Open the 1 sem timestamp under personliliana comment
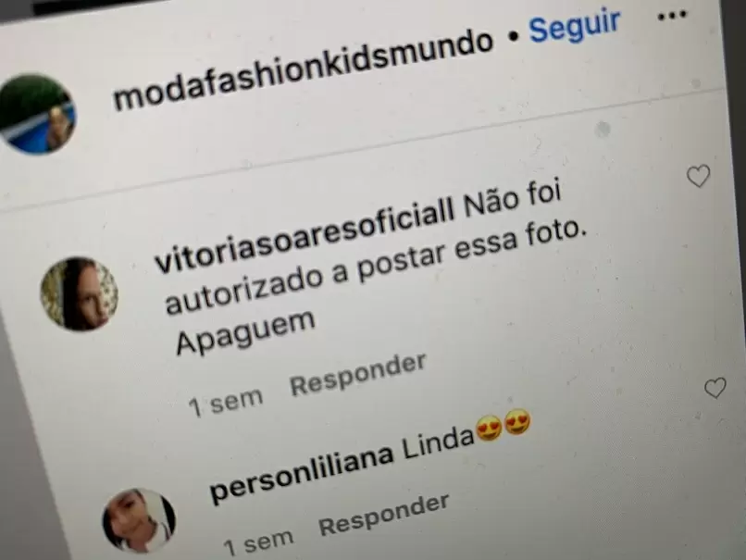The image size is (746, 560). tap(259, 541)
